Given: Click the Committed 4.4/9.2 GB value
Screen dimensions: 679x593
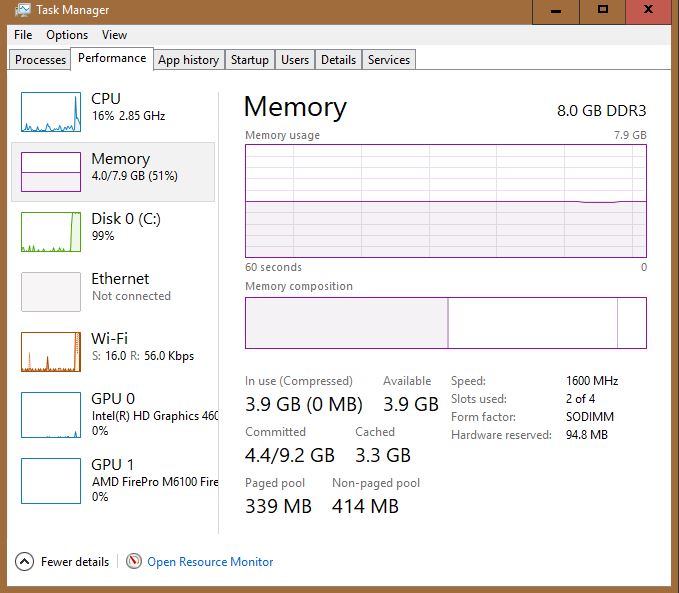Looking at the screenshot, I should tap(290, 455).
